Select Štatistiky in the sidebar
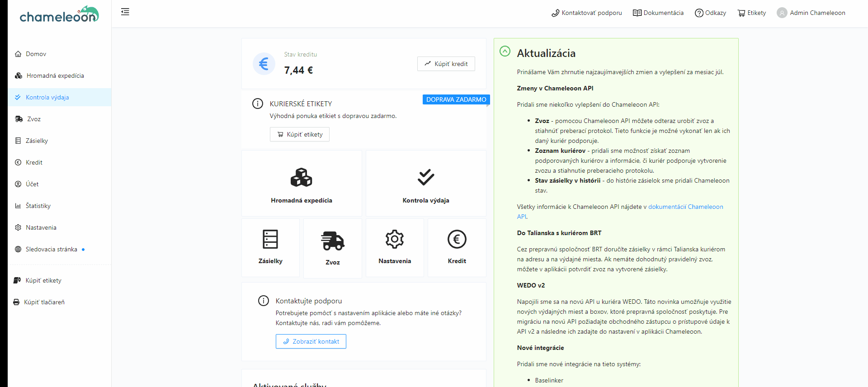Image resolution: width=868 pixels, height=387 pixels. point(38,206)
